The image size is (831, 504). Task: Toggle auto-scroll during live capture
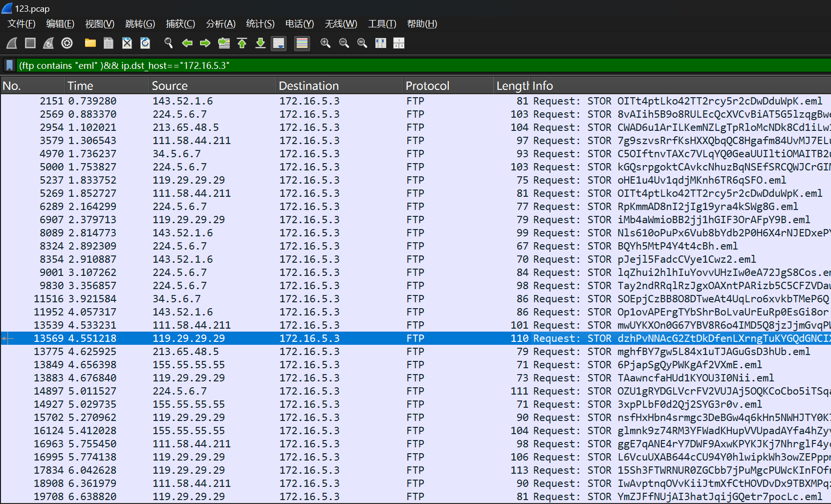[279, 43]
